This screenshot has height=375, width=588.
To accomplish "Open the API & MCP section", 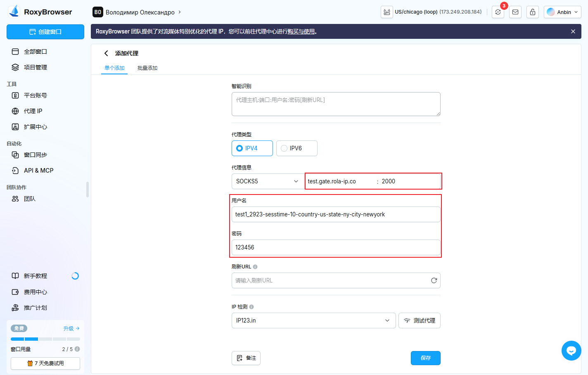I will pos(38,170).
